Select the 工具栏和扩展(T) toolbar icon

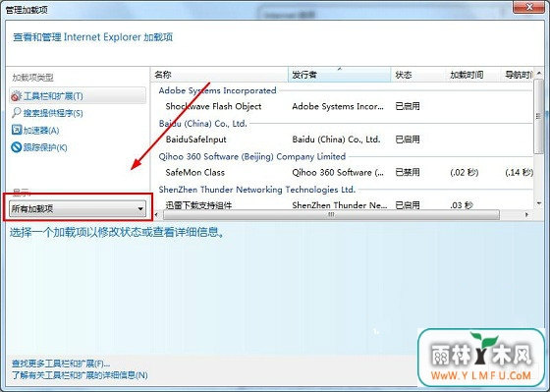click(16, 96)
